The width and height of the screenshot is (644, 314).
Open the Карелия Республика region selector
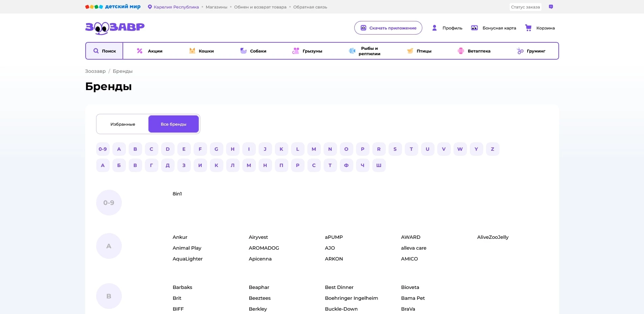(173, 7)
